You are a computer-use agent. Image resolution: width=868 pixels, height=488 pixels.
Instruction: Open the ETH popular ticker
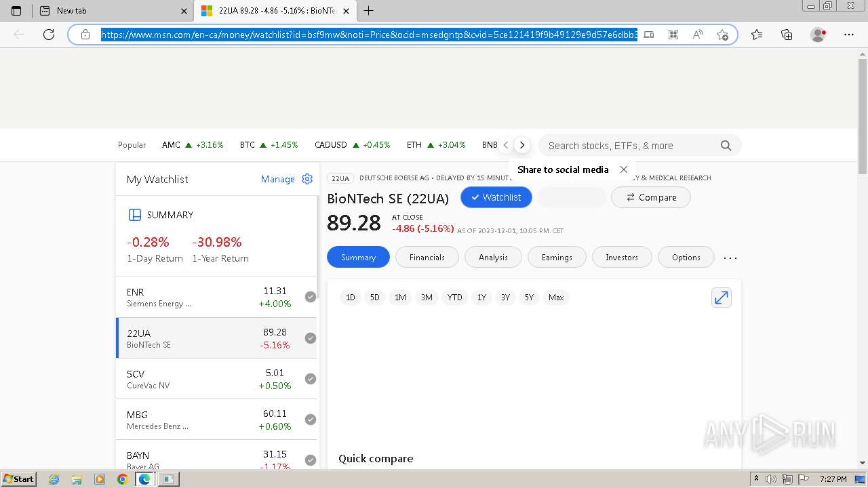tap(436, 145)
